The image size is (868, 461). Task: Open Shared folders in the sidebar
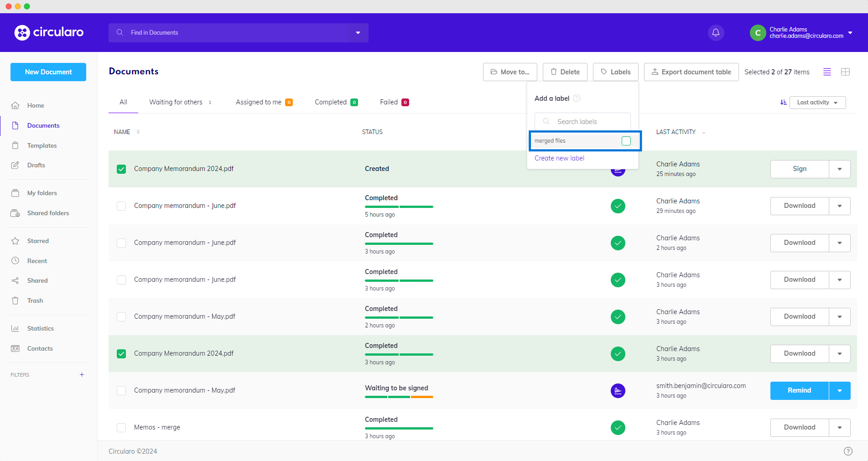(x=48, y=213)
